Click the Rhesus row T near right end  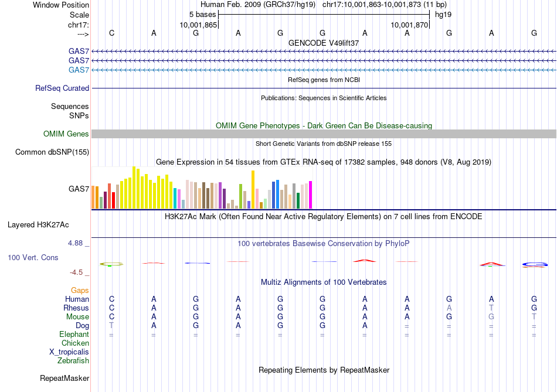click(x=491, y=308)
